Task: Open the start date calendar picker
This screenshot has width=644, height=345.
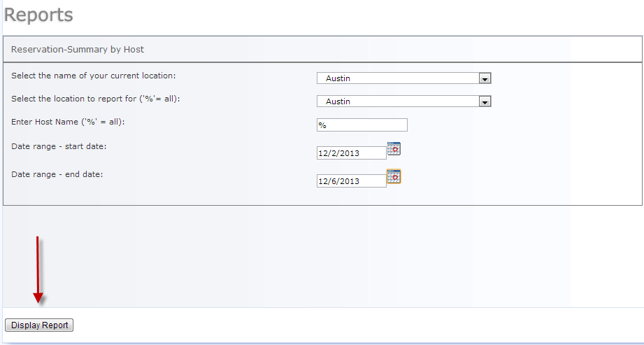Action: (x=394, y=148)
